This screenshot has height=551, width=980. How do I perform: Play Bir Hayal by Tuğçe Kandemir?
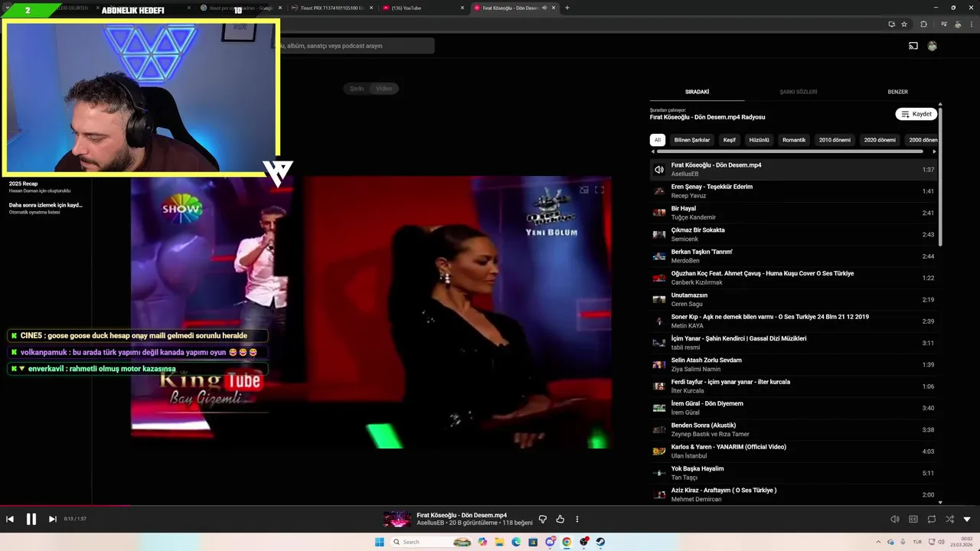click(x=793, y=213)
